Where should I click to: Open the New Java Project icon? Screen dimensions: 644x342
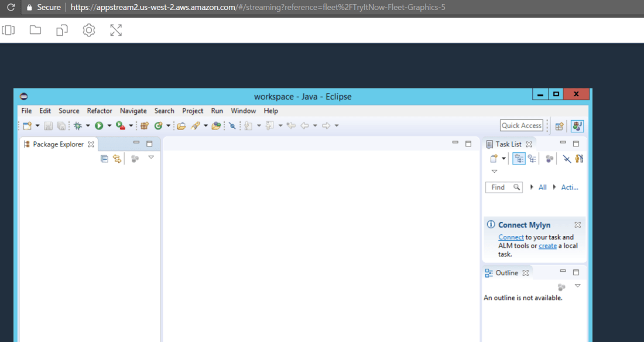pos(145,125)
